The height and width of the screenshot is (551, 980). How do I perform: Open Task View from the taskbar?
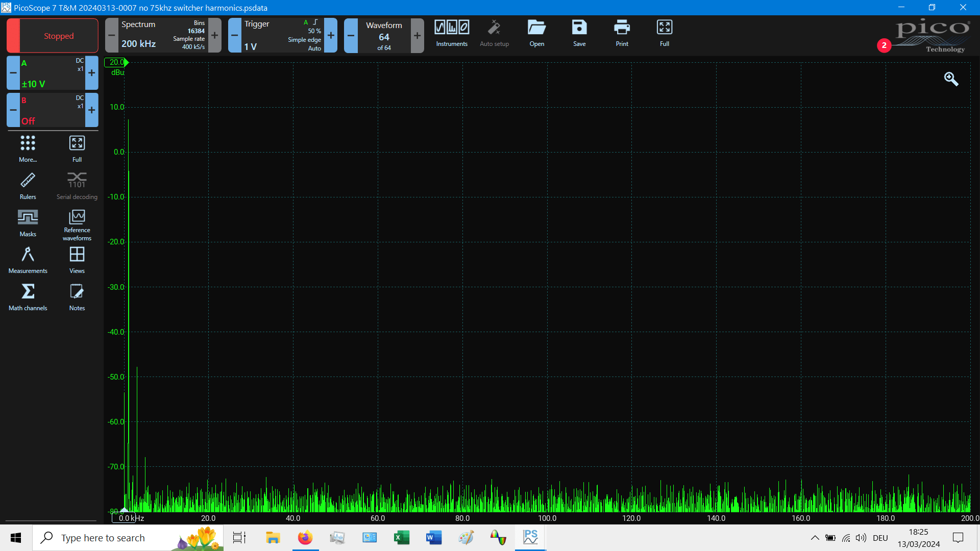239,538
